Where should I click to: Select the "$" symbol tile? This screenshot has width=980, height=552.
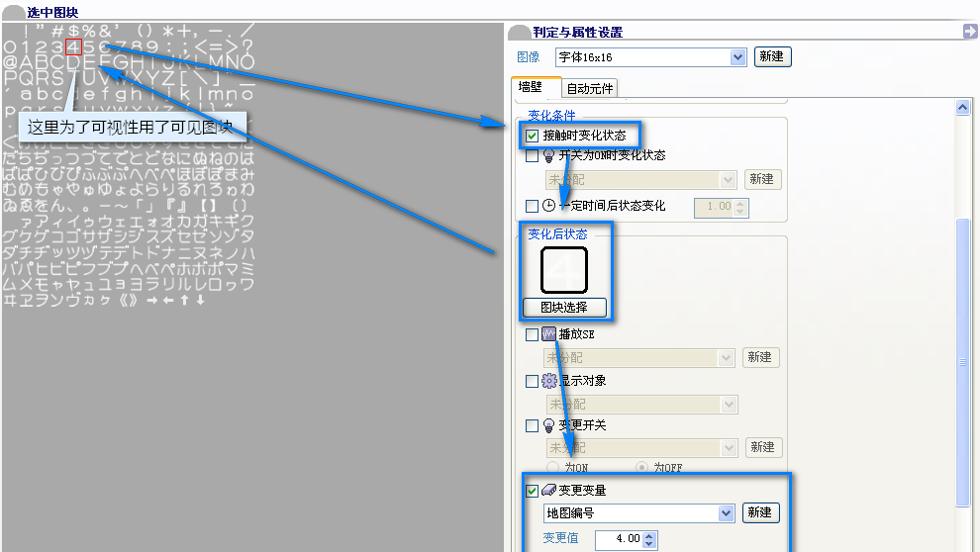coord(74,31)
